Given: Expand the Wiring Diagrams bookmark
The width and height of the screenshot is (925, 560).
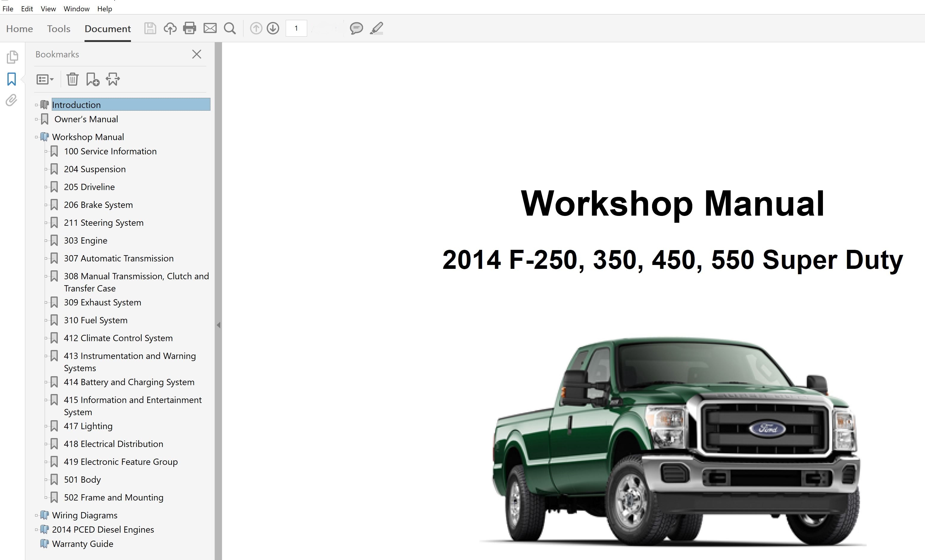Looking at the screenshot, I should coord(36,515).
